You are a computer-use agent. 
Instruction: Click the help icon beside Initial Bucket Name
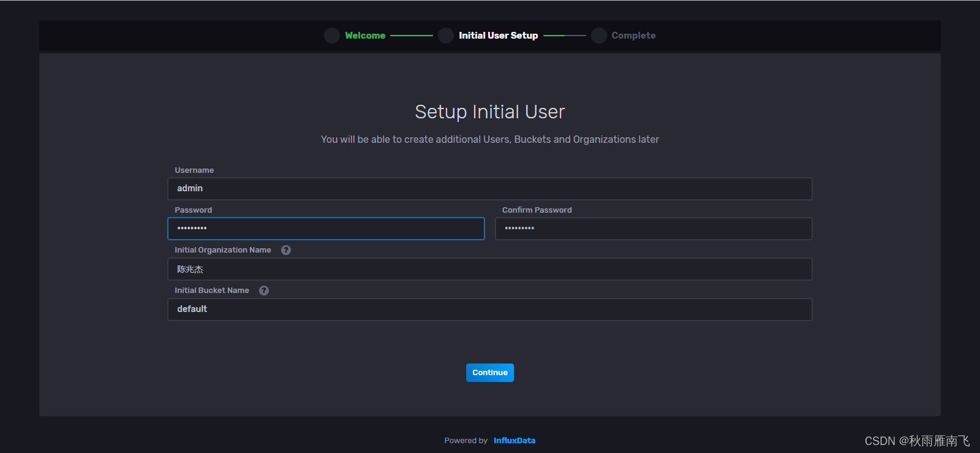point(264,291)
